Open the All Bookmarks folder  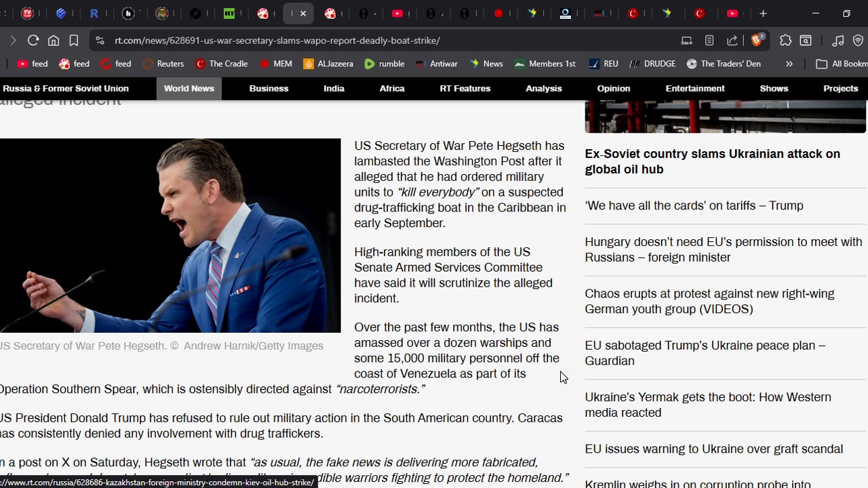point(842,64)
